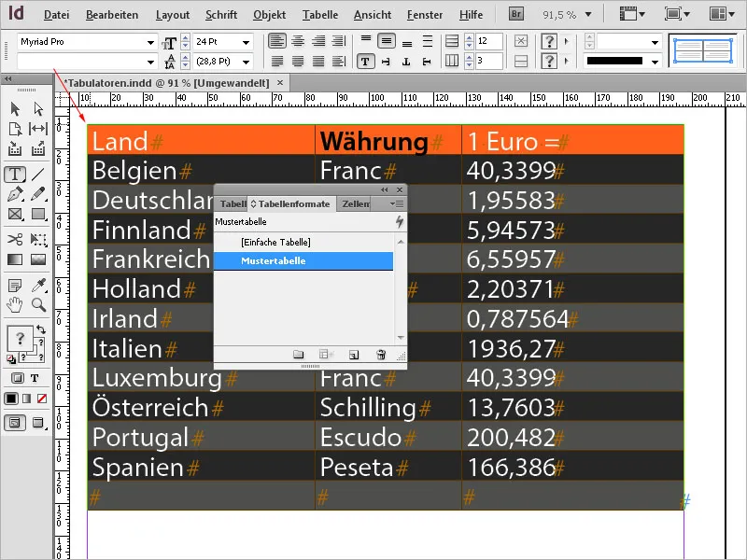Select the Scissors tool

point(15,239)
